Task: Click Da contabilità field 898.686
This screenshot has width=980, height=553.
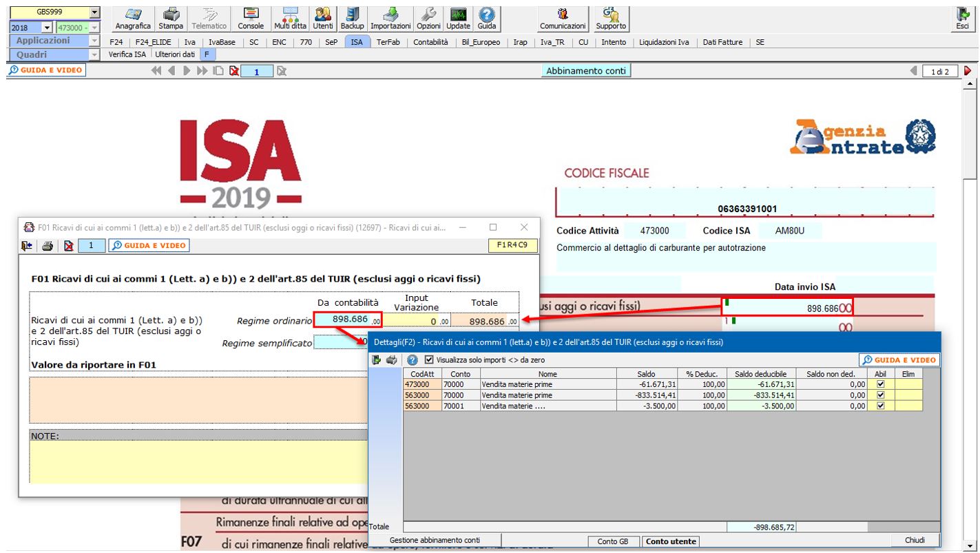Action: click(347, 320)
